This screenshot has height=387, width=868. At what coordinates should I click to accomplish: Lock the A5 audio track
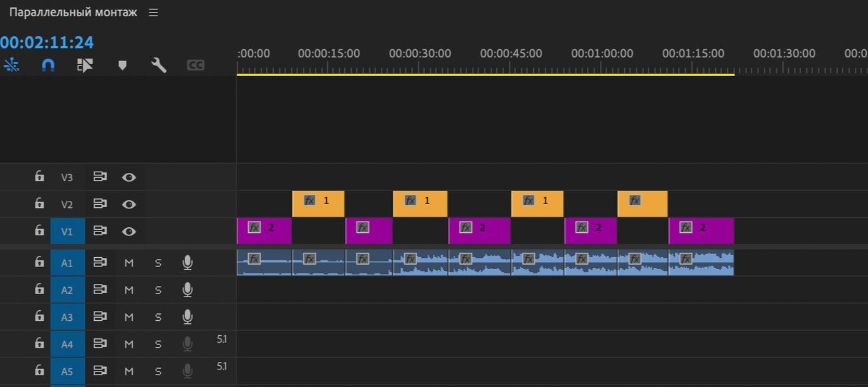(39, 371)
